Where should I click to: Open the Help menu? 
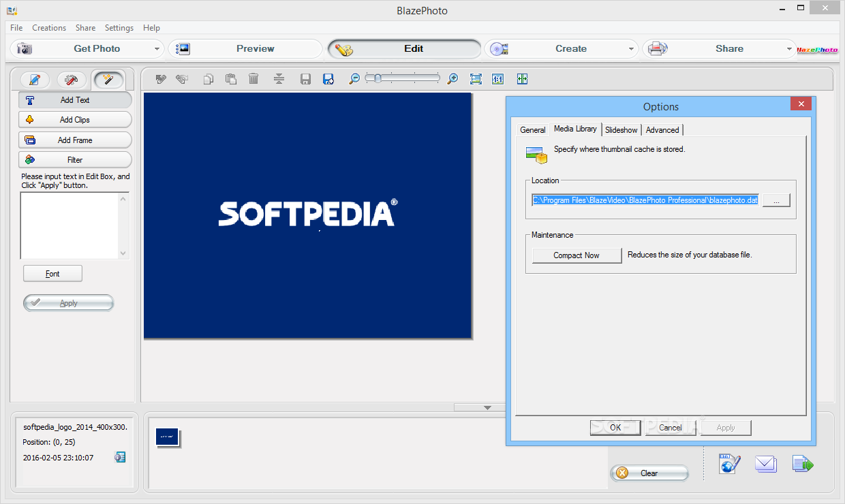(151, 28)
